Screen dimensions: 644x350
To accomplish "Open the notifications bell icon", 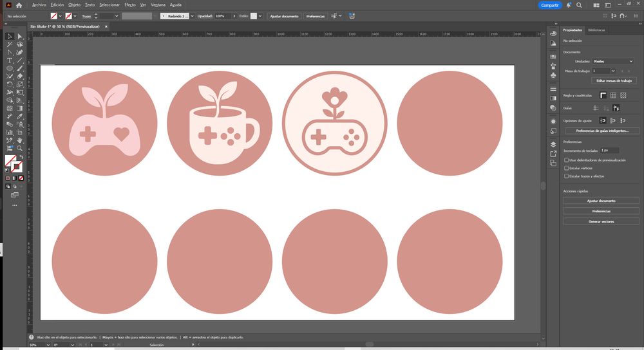I will coord(569,5).
